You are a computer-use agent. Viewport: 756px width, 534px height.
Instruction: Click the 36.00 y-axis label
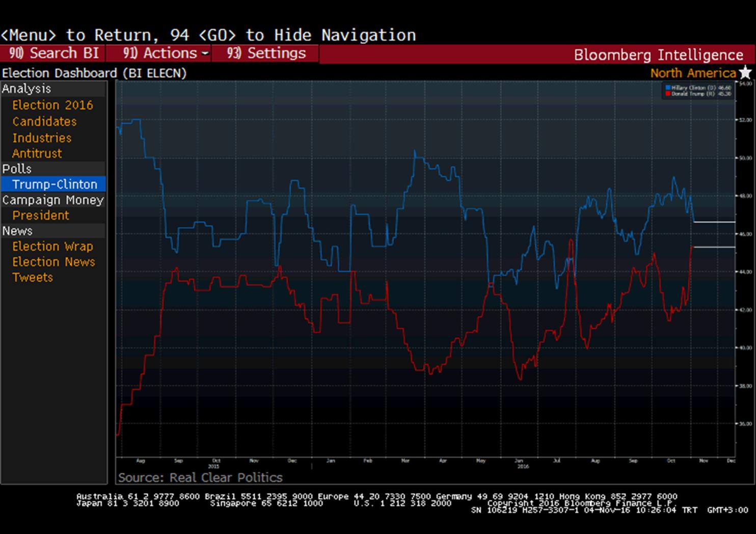(745, 424)
